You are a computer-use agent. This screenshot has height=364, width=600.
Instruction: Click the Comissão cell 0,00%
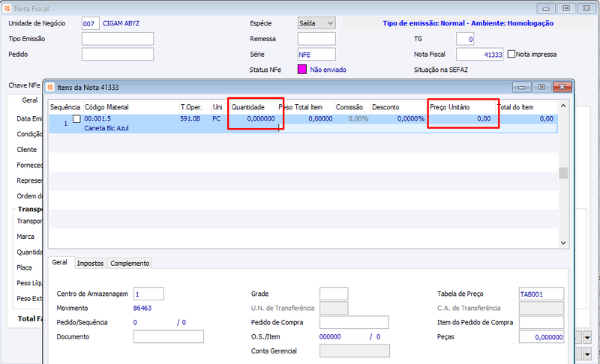tap(358, 119)
